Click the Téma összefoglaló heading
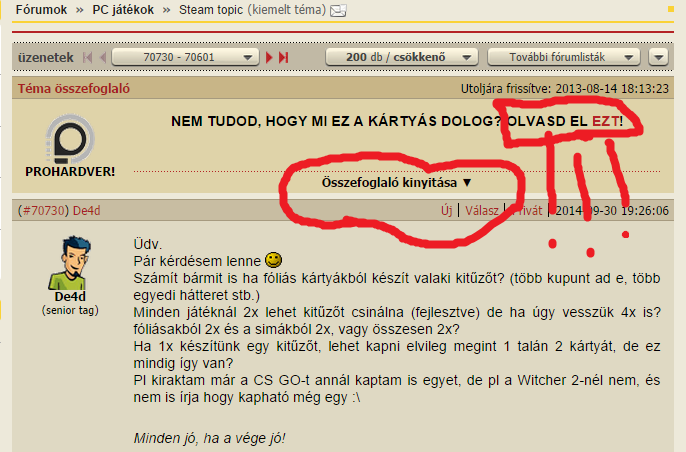This screenshot has width=686, height=452. [74, 88]
